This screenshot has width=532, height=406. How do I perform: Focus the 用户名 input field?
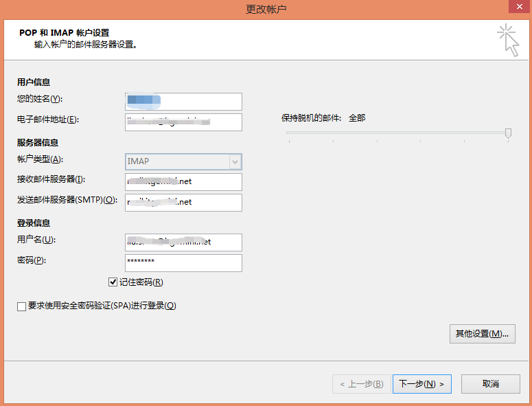point(183,243)
